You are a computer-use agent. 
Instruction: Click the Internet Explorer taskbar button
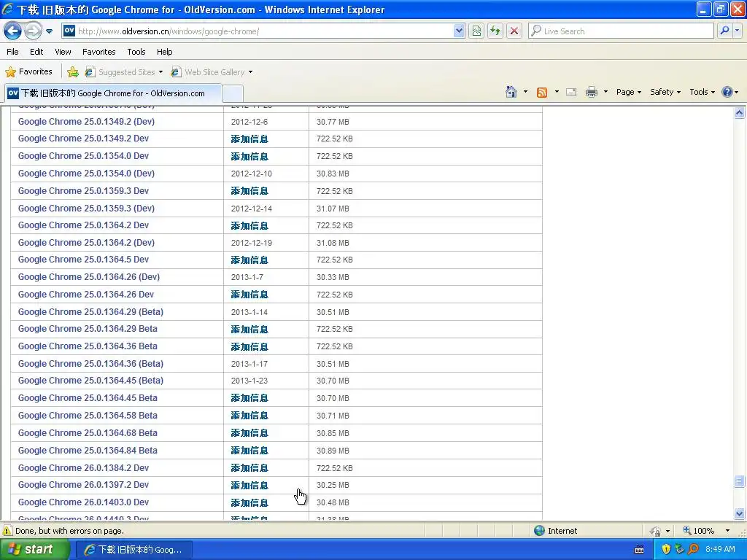(134, 550)
